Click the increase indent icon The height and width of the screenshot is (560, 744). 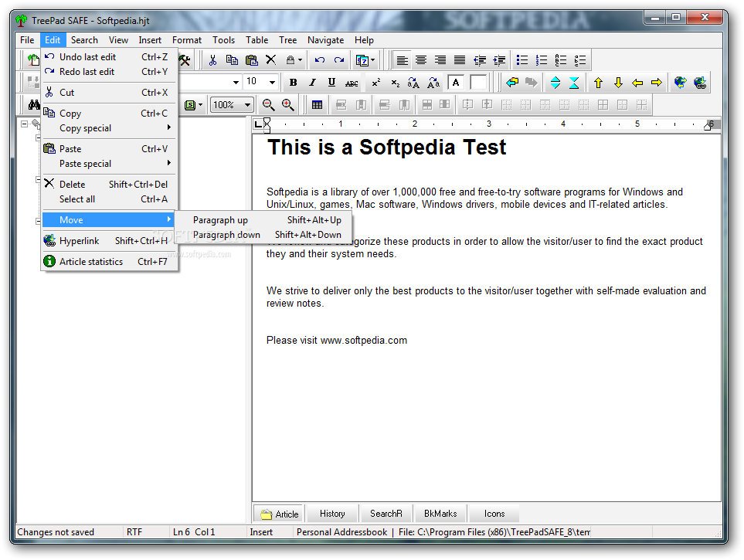pos(499,60)
